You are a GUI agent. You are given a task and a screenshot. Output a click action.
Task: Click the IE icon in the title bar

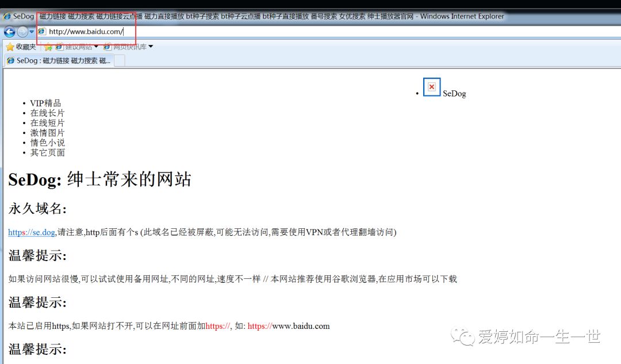(7, 16)
